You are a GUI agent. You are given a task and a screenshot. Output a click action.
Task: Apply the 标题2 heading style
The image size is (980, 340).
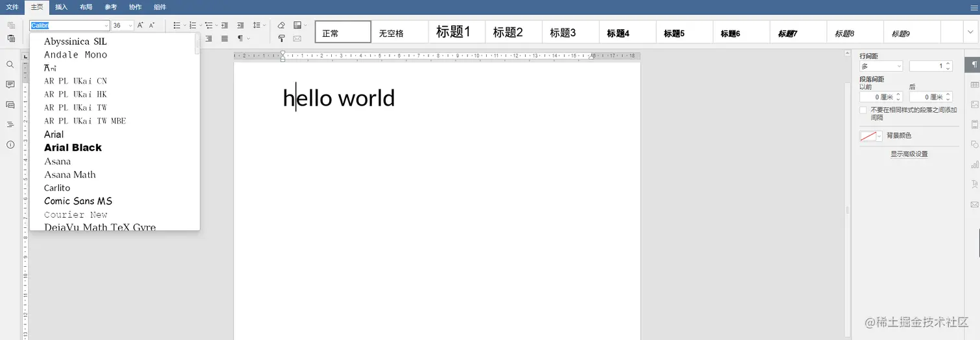pos(514,32)
